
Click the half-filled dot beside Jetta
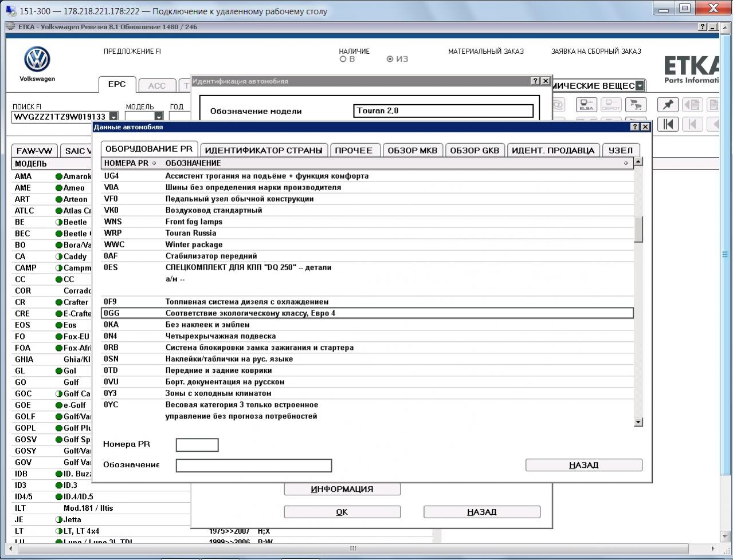[x=58, y=519]
